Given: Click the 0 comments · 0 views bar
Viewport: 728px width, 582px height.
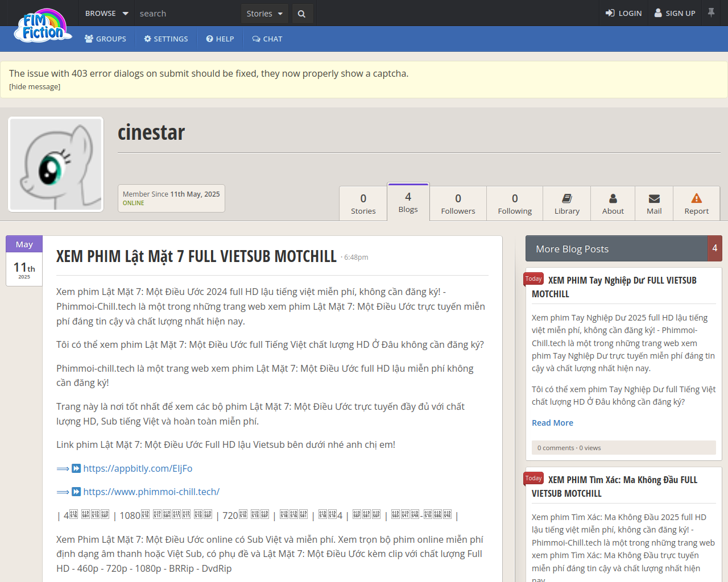Looking at the screenshot, I should pyautogui.click(x=624, y=448).
